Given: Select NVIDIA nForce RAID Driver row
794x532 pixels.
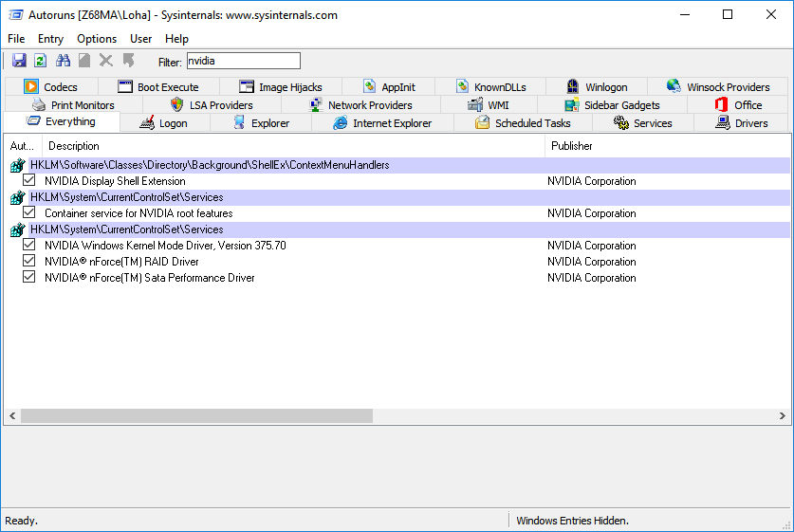Looking at the screenshot, I should tap(397, 262).
